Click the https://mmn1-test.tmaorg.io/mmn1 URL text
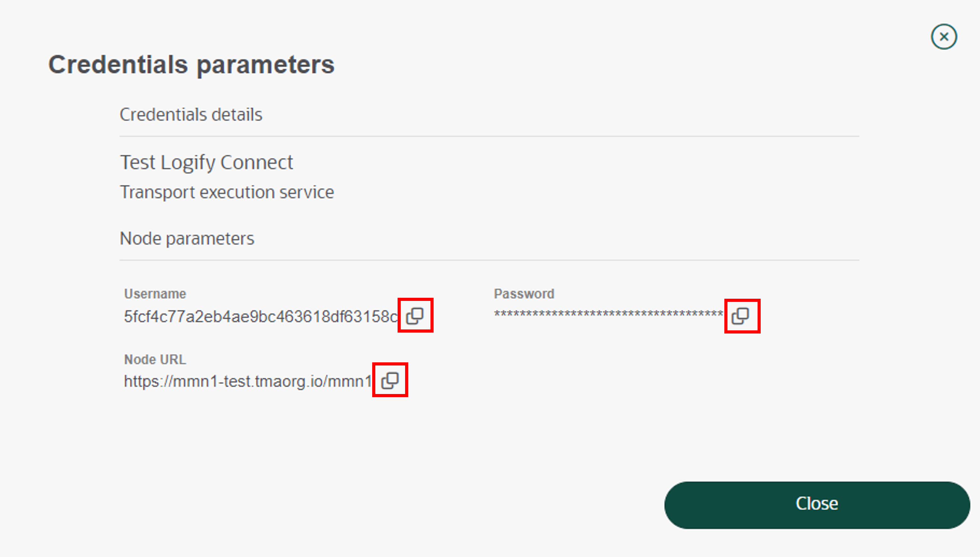Image resolution: width=980 pixels, height=557 pixels. click(248, 381)
